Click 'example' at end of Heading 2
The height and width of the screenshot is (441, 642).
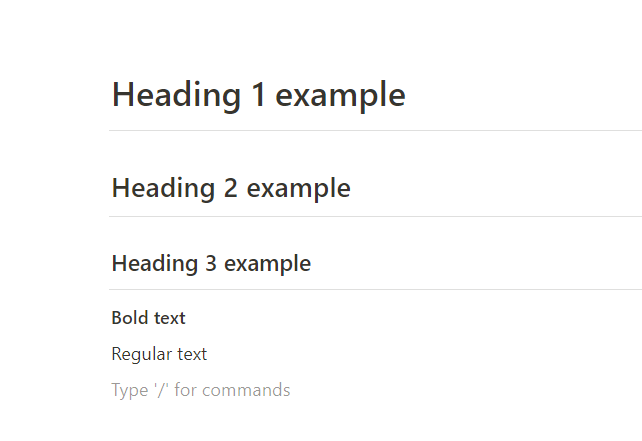pyautogui.click(x=298, y=188)
